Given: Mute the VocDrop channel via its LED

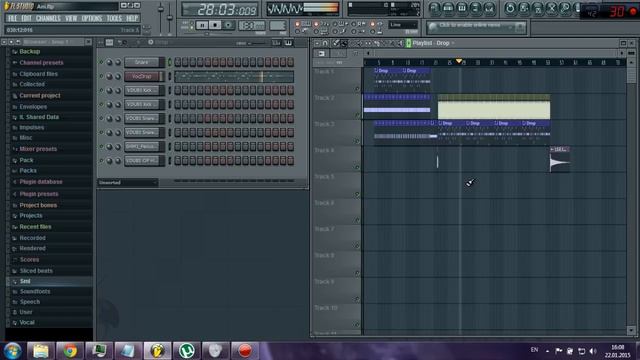Looking at the screenshot, I should [x=101, y=76].
